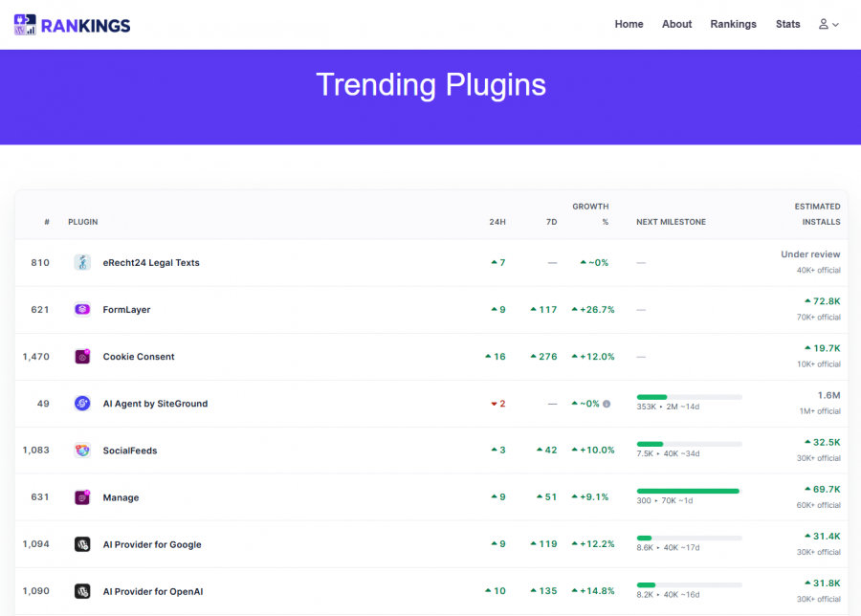Click the FormLayer plugin icon
The width and height of the screenshot is (861, 616).
tap(82, 310)
